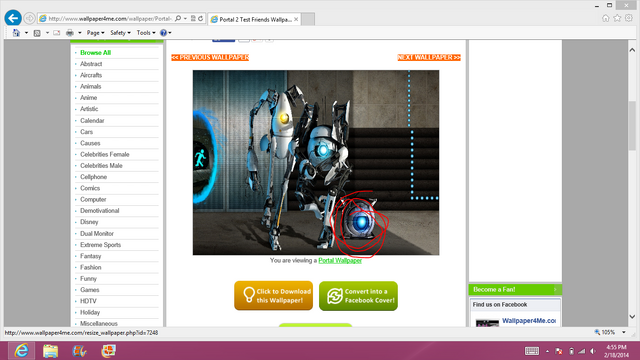The height and width of the screenshot is (360, 640).
Task: Click the network signal tray icon
Action: [582, 351]
